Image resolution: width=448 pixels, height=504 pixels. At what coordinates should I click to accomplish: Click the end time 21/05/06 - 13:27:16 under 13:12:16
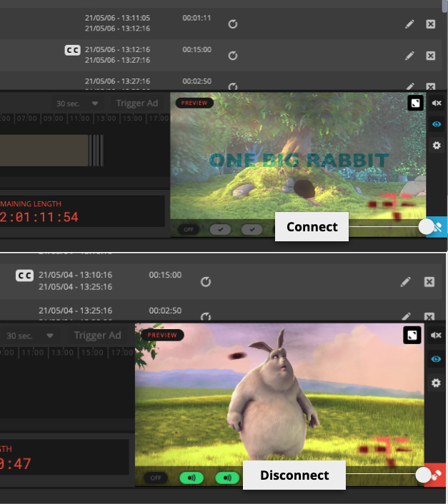tap(117, 60)
